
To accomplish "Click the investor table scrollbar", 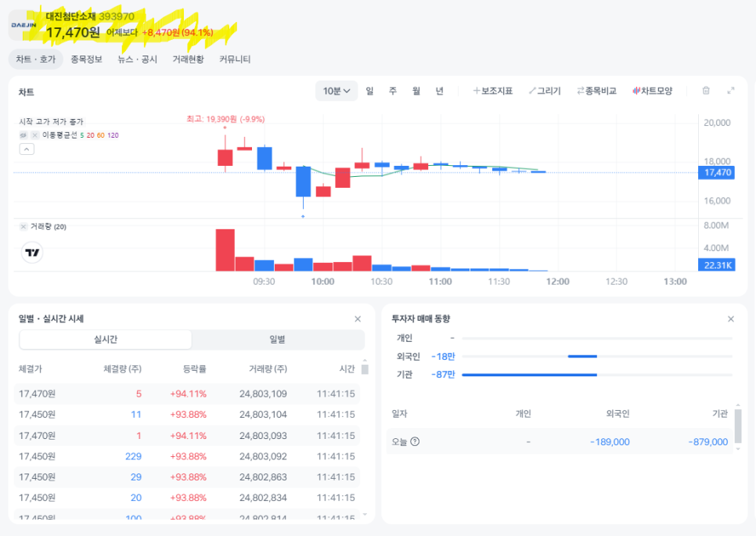I will [x=738, y=426].
